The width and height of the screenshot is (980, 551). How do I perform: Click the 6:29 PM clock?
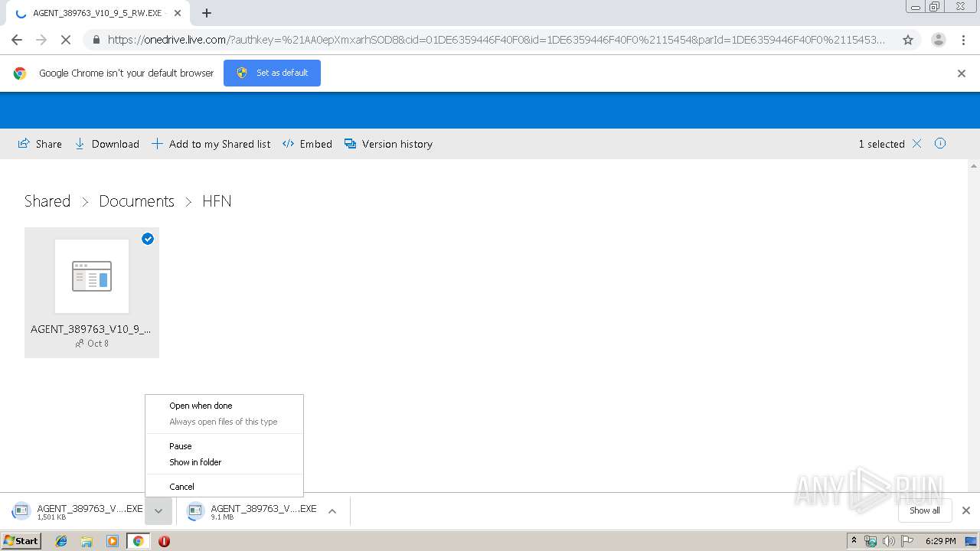click(940, 541)
